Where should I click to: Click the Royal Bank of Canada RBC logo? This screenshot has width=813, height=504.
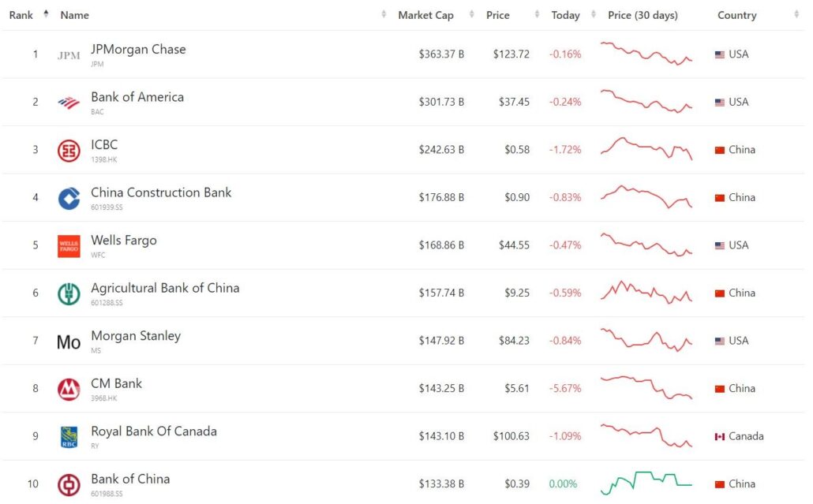(68, 436)
